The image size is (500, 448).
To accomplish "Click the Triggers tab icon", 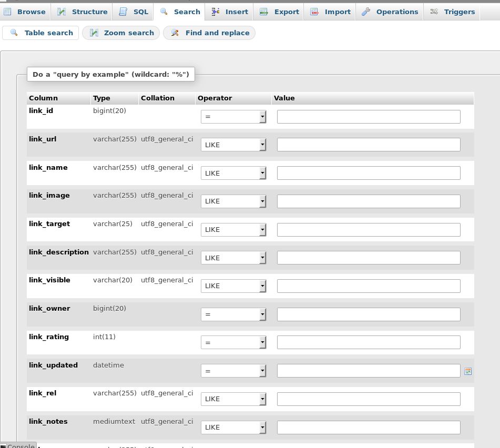I will point(434,12).
